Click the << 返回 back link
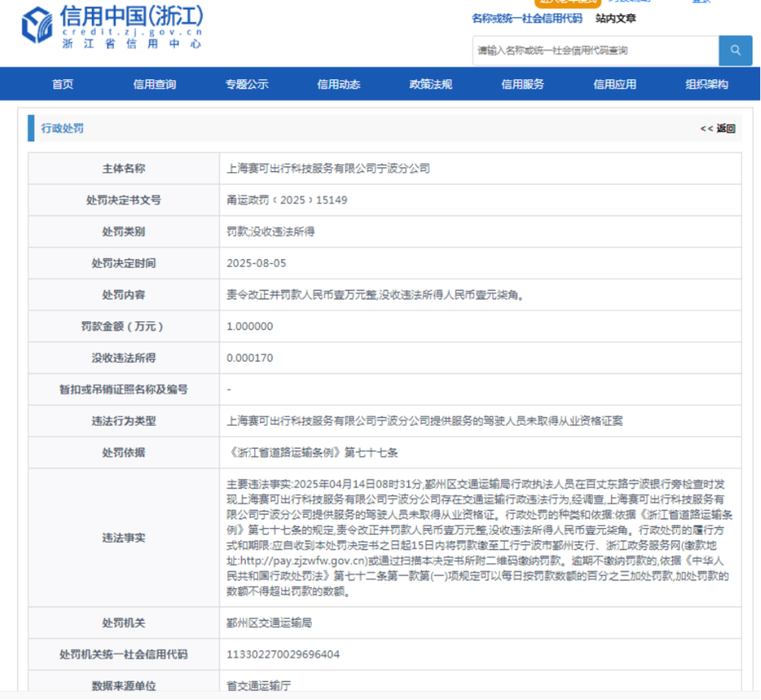This screenshot has width=761, height=700. tap(718, 128)
